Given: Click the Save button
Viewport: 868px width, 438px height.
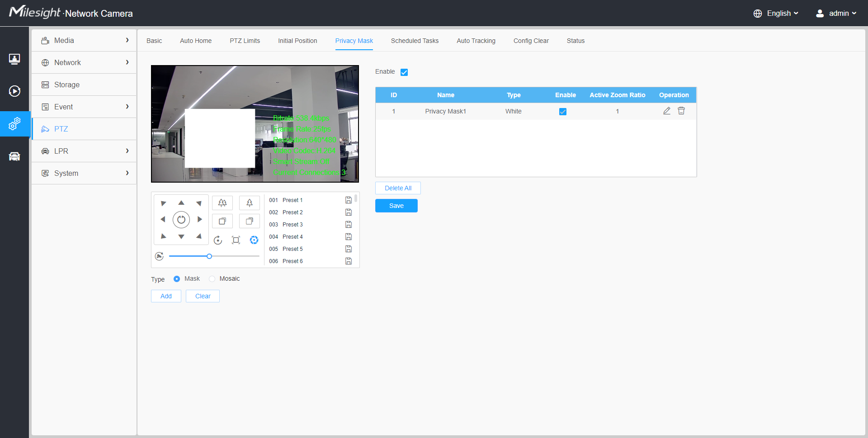Looking at the screenshot, I should 396,206.
